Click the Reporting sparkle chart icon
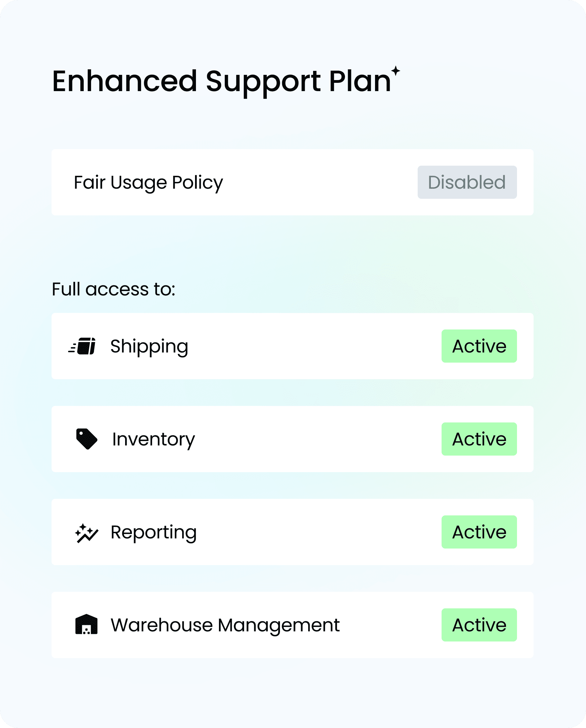This screenshot has height=728, width=586. pyautogui.click(x=86, y=533)
